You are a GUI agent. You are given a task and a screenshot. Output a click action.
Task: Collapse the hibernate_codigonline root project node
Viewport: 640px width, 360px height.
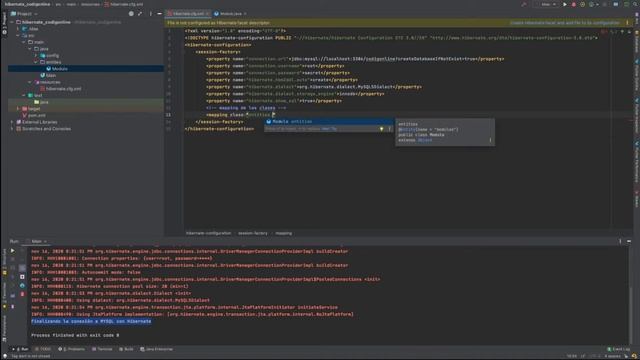click(x=12, y=22)
